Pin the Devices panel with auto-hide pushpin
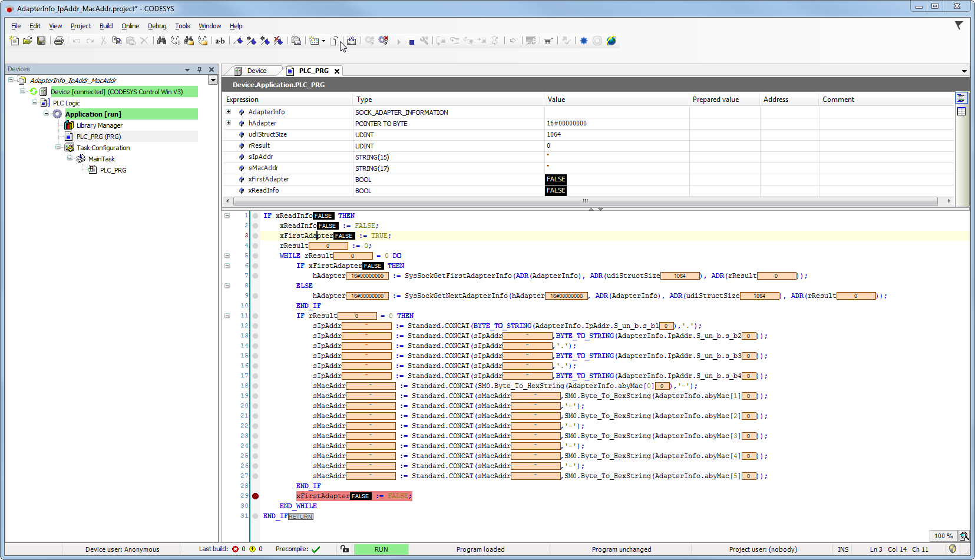The width and height of the screenshot is (975, 560). point(199,69)
